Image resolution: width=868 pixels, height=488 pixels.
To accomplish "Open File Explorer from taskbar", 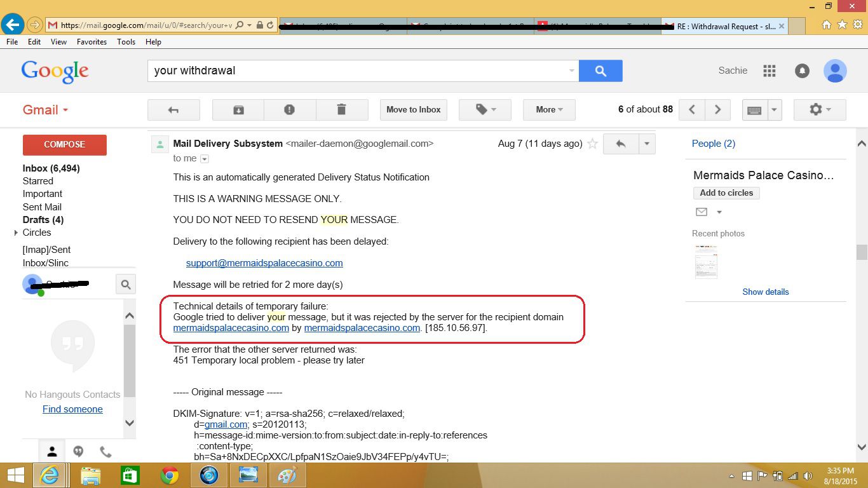I will pos(90,475).
